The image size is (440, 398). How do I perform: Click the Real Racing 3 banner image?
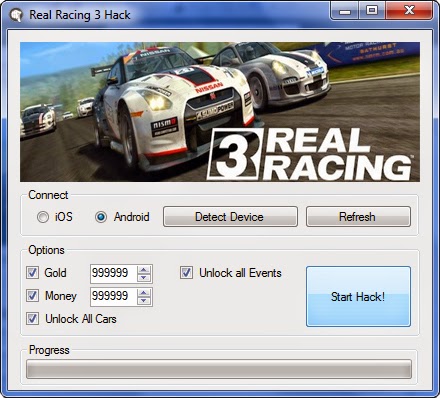tap(220, 112)
